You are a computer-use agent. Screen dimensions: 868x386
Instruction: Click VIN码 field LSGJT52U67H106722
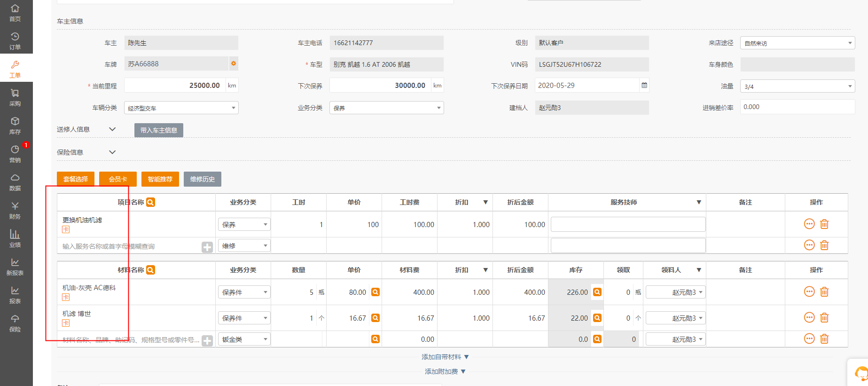pos(592,64)
